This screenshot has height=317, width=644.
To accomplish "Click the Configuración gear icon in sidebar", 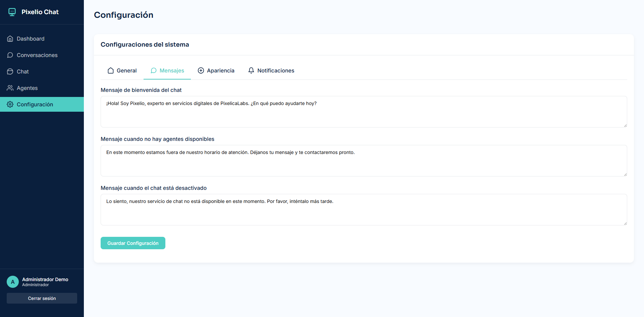I will coord(10,104).
